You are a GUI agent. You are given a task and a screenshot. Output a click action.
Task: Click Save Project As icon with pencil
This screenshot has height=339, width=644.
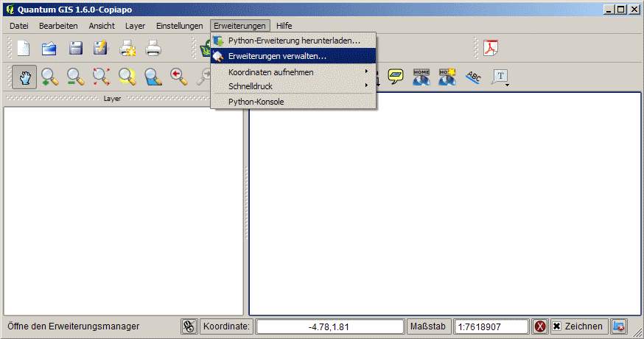tap(101, 49)
